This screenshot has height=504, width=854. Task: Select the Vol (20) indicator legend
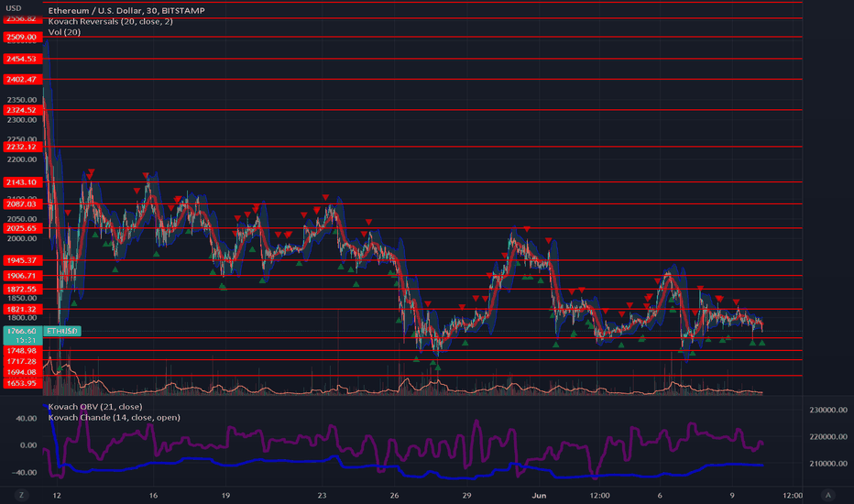coord(64,31)
